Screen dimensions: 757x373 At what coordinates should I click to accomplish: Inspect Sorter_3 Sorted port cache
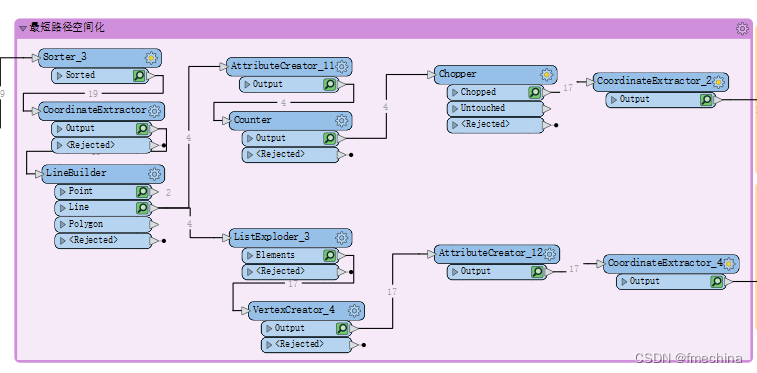pos(139,76)
